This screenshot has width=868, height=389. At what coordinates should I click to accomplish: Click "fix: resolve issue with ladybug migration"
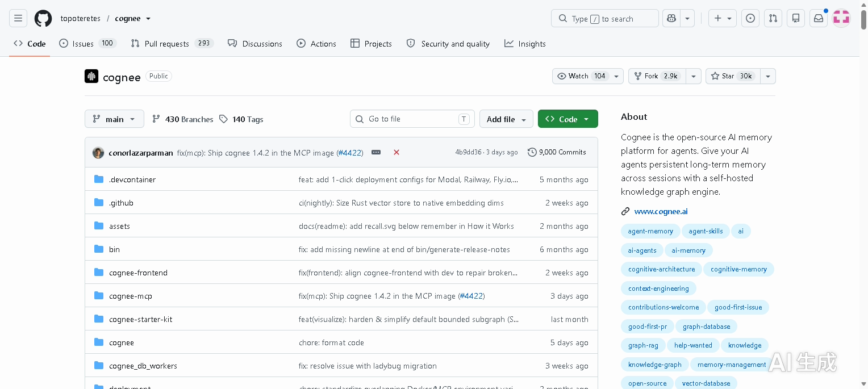click(x=368, y=366)
